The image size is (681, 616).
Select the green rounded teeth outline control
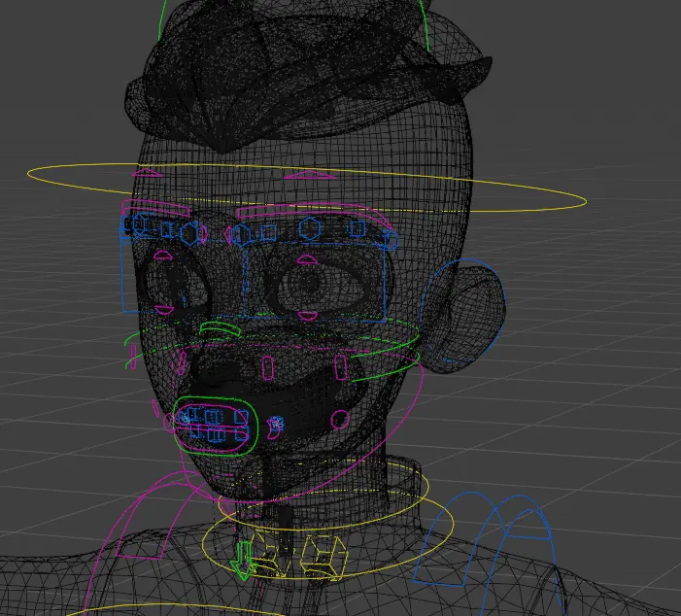pos(216,427)
